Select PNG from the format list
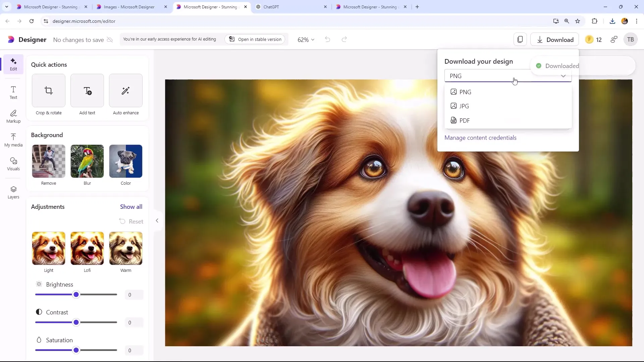This screenshot has width=644, height=362. click(508, 92)
